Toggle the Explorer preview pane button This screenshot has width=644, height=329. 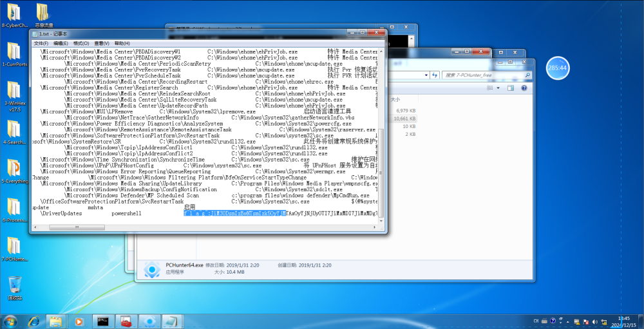[x=510, y=88]
